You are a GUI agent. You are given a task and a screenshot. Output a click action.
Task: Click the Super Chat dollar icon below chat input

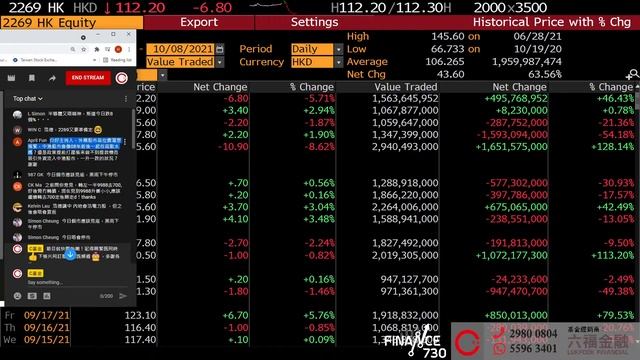click(x=32, y=296)
